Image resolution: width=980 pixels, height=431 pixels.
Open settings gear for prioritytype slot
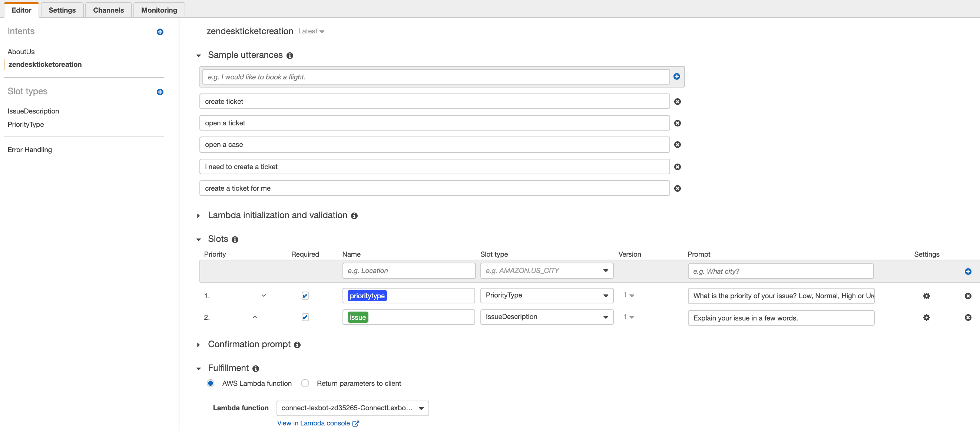(926, 296)
